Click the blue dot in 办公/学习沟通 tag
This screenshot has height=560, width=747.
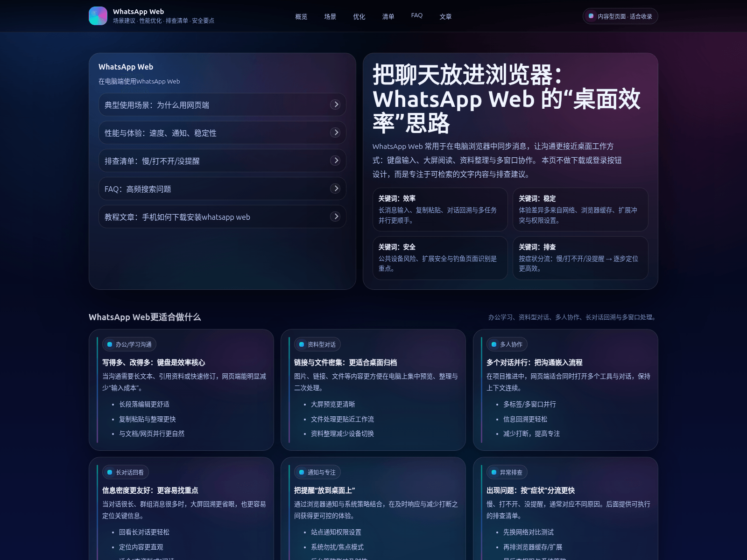click(110, 344)
